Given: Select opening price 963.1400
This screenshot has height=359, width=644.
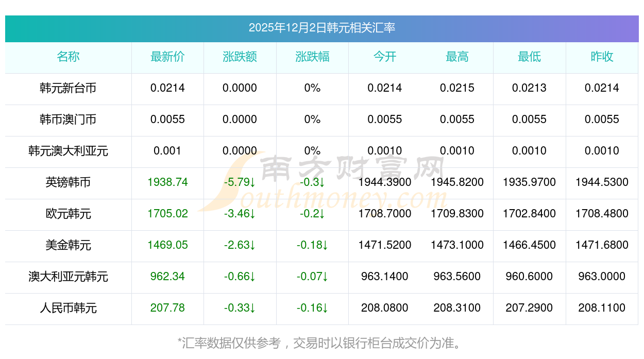Looking at the screenshot, I should [x=385, y=277].
